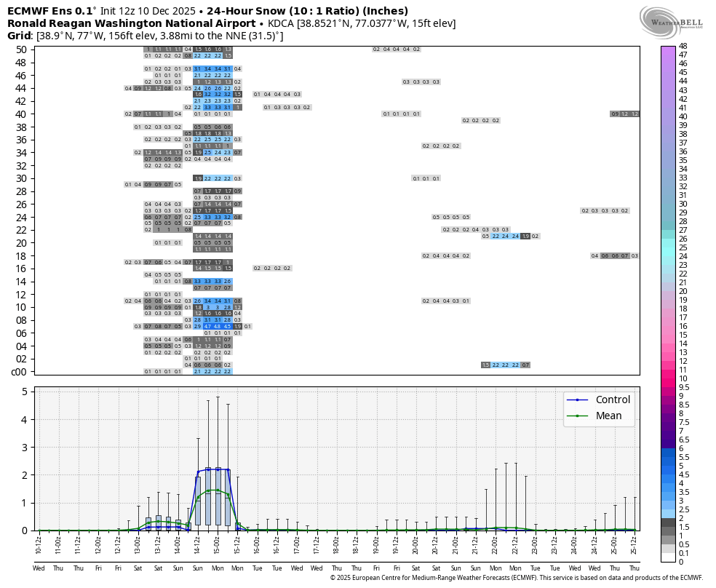
Task: Click the 10-12z first time axis label
Action: [39, 542]
